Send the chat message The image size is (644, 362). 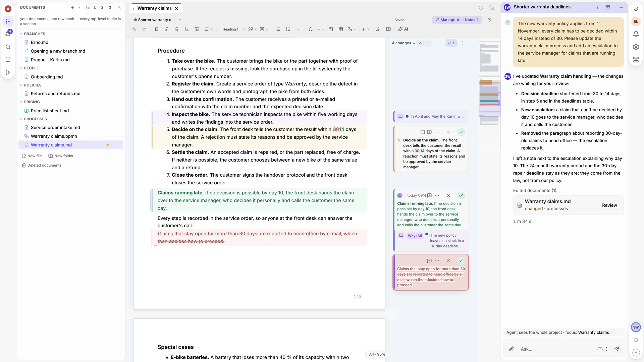(x=617, y=349)
